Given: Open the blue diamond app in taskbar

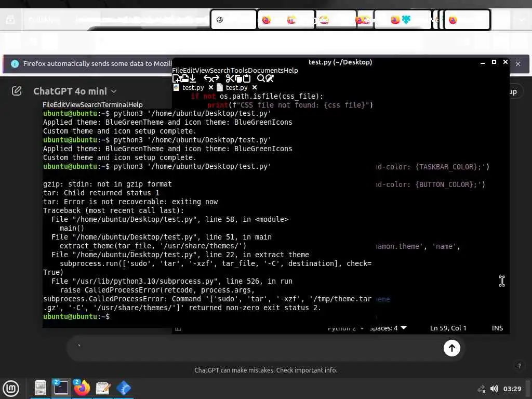Looking at the screenshot, I should 124,388.
